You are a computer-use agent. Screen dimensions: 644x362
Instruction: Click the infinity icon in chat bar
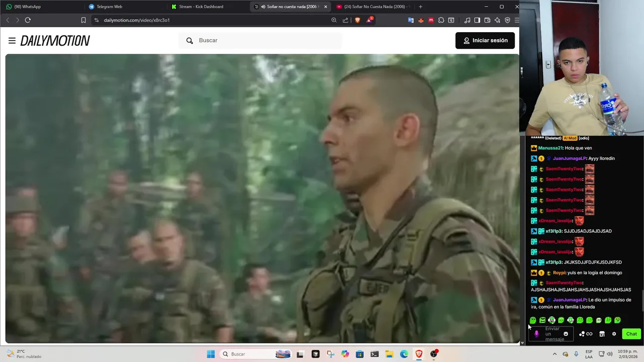589,334
